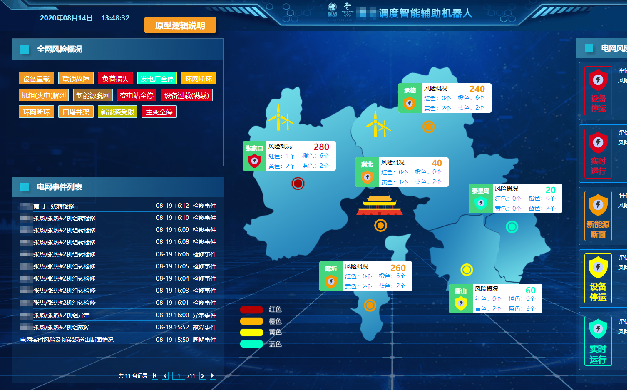Viewport: 627px width, 390px height.
Task: Click the cyan shield in the 20 card
Action: pos(480,203)
